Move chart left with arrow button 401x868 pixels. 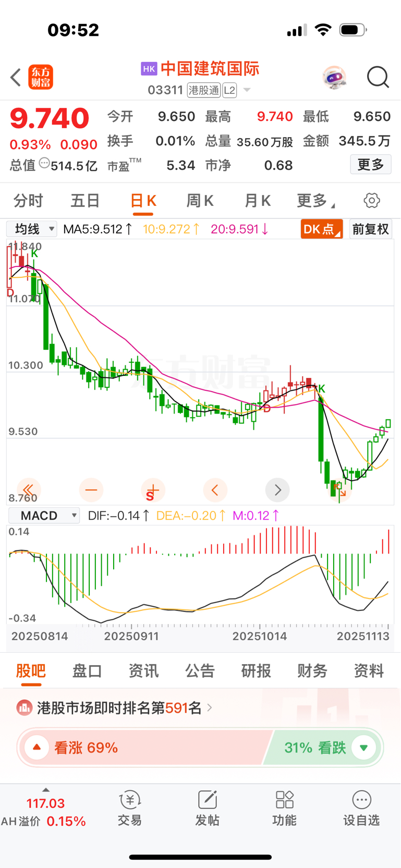point(215,490)
